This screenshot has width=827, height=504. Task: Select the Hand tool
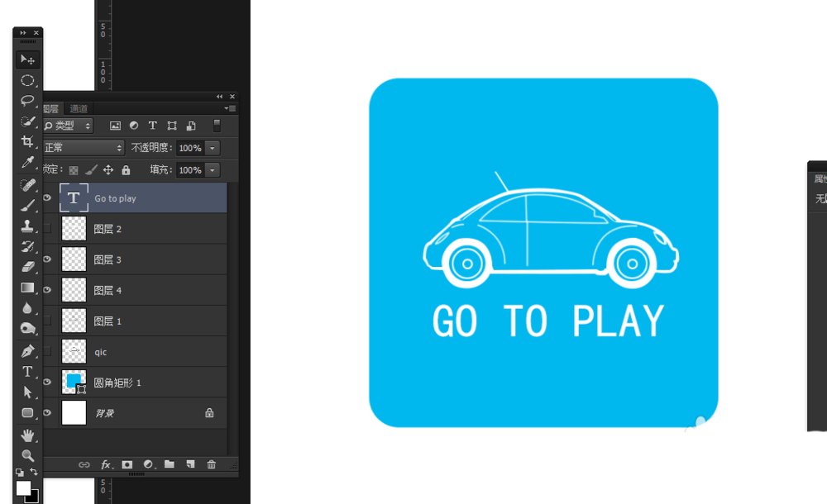[27, 435]
